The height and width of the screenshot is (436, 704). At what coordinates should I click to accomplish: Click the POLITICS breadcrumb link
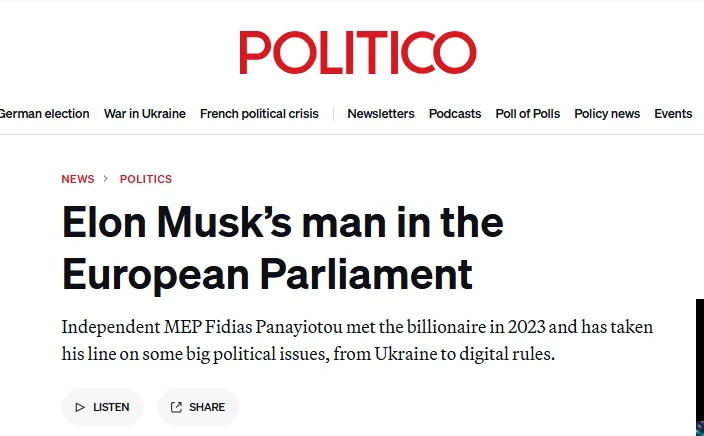(x=146, y=179)
